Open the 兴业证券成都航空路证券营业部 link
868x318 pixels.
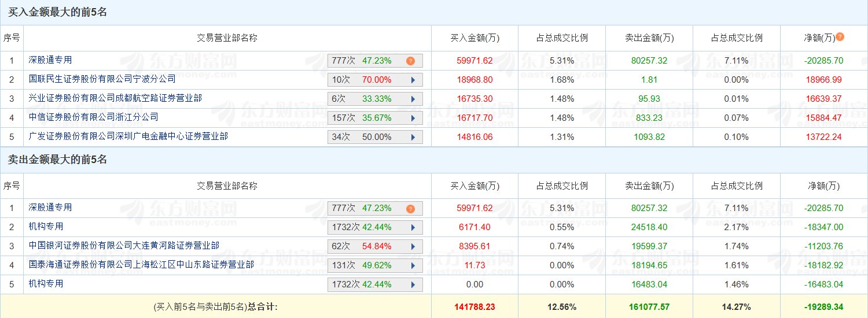[115, 98]
